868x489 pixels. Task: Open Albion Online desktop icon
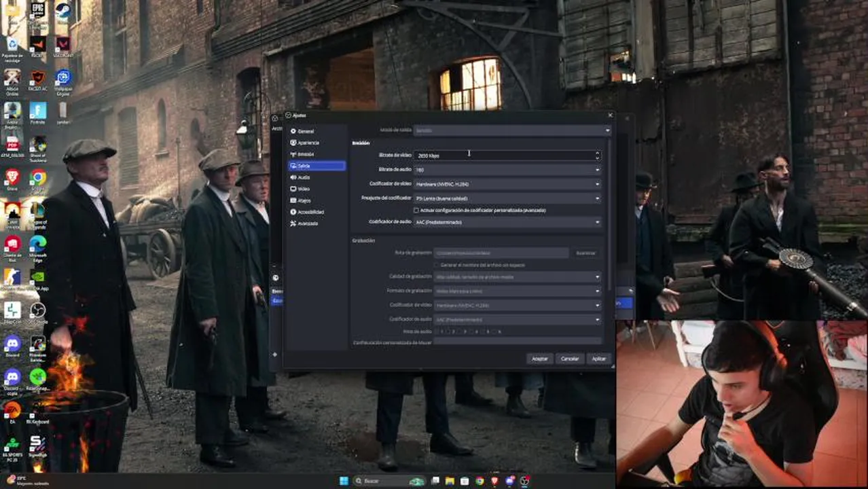pos(12,81)
